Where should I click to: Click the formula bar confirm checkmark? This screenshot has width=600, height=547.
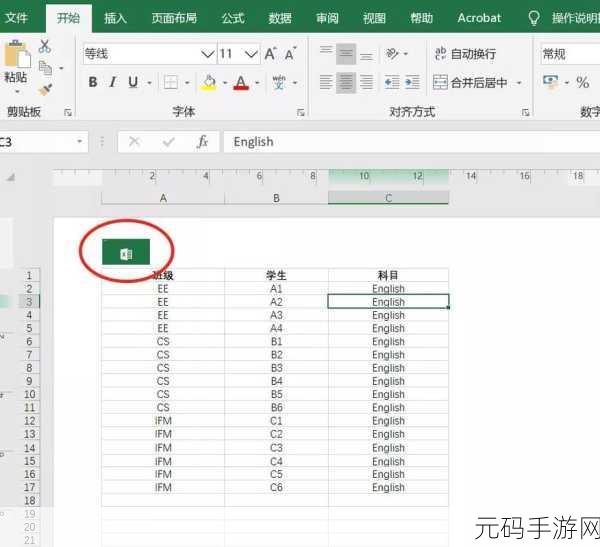click(168, 142)
